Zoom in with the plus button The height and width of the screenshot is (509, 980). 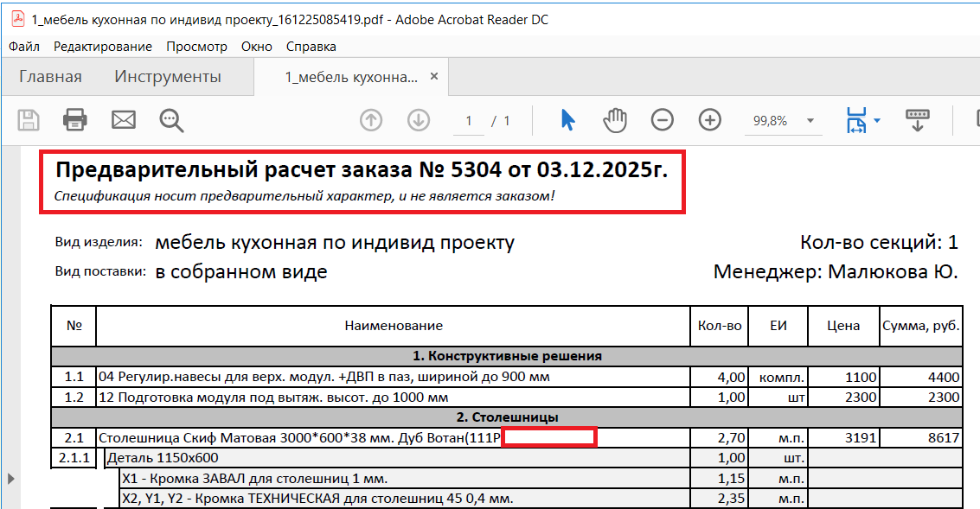(710, 120)
